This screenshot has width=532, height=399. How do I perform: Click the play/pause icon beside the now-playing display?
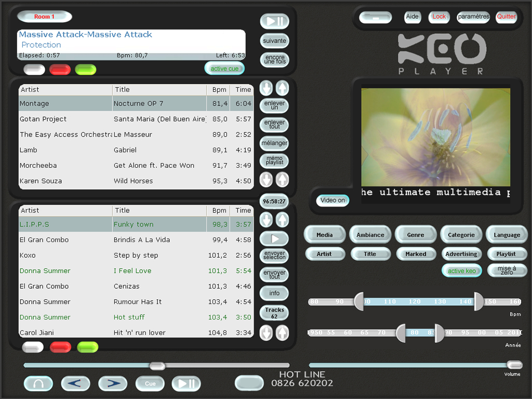(x=274, y=21)
